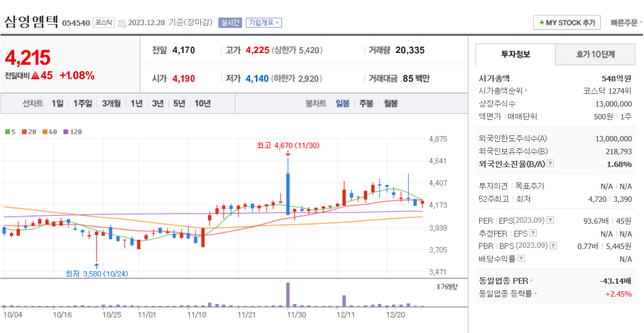Click the 거래량 volume legend marker
This screenshot has width=644, height=333.
(448, 287)
